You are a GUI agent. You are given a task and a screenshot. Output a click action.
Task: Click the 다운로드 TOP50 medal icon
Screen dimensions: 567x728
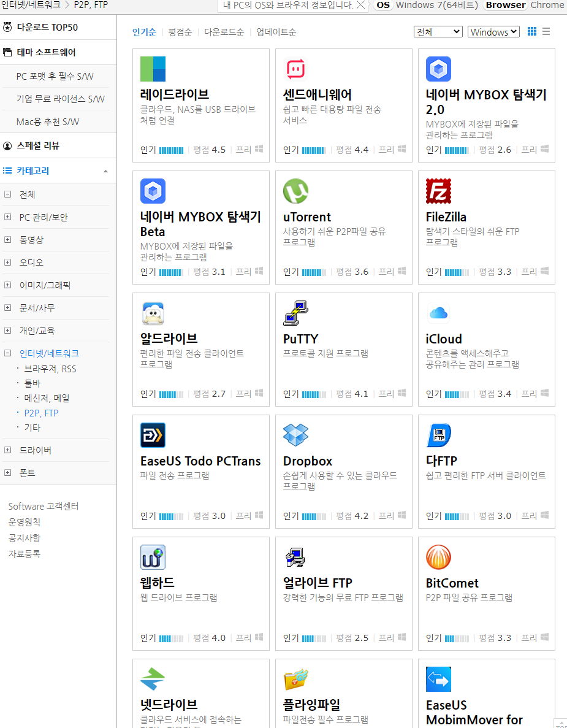[7, 27]
